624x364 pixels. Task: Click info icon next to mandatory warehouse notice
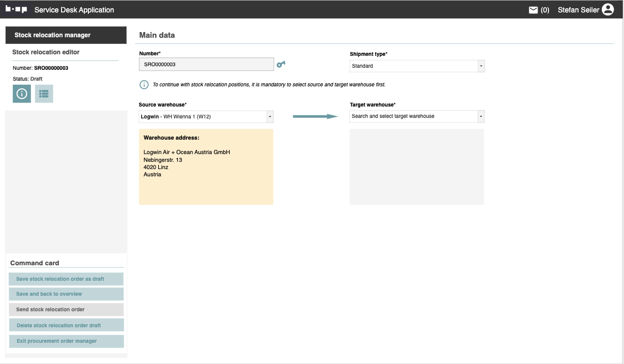(x=144, y=84)
